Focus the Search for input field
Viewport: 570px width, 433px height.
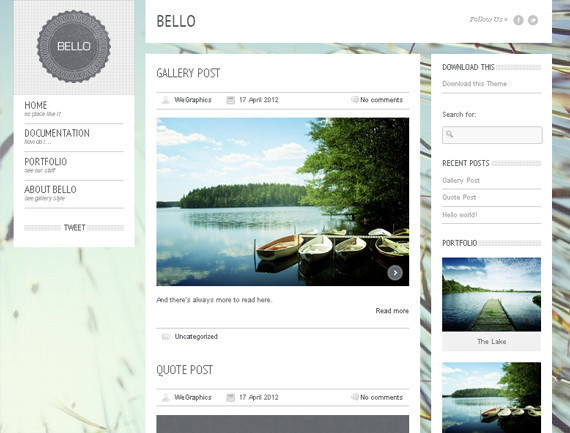click(492, 135)
